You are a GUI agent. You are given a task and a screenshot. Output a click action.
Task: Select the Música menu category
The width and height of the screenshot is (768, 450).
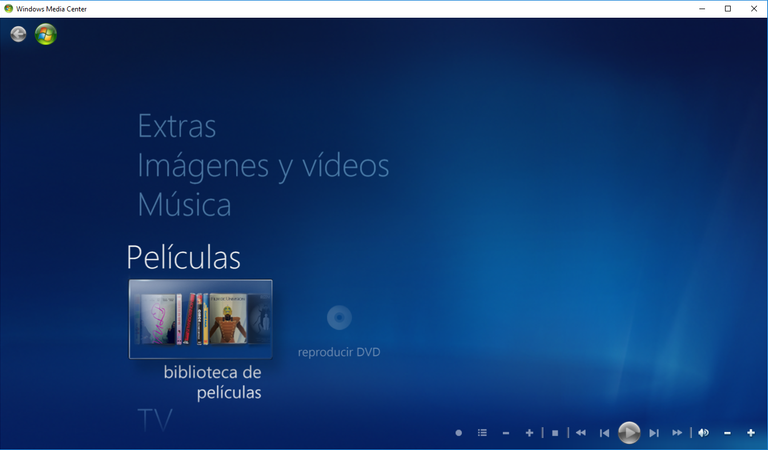(184, 205)
